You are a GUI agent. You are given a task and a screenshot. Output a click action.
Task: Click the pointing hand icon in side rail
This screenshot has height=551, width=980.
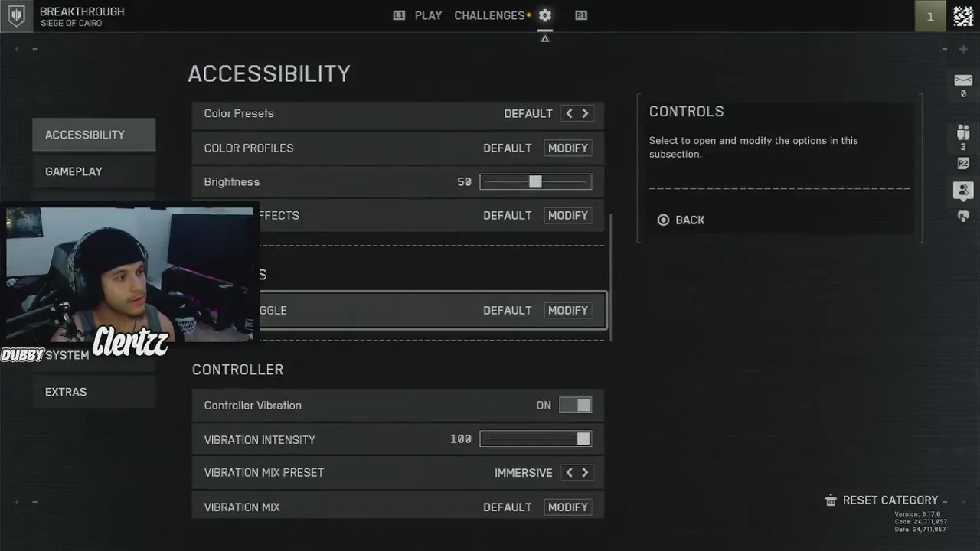click(x=963, y=217)
